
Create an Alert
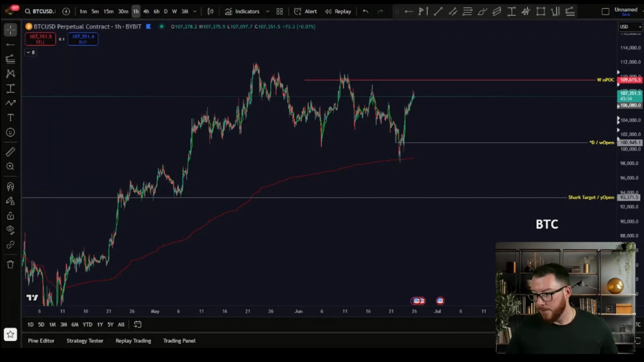coord(305,11)
